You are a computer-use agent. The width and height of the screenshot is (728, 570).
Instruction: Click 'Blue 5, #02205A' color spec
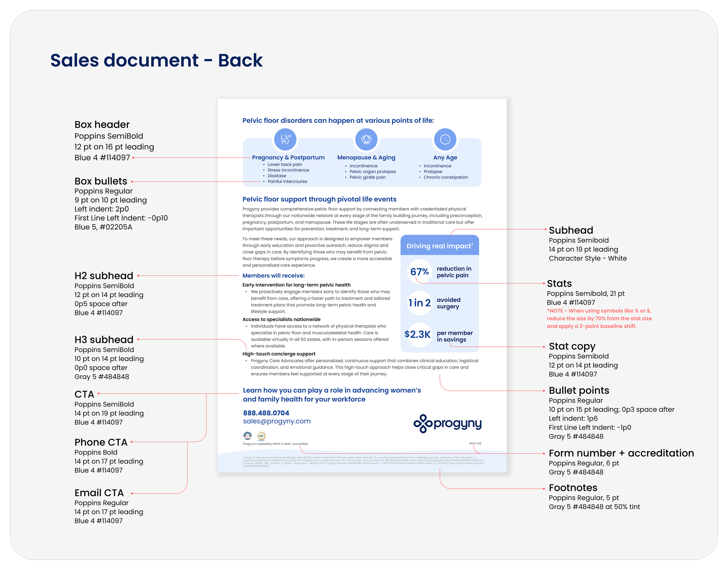103,227
